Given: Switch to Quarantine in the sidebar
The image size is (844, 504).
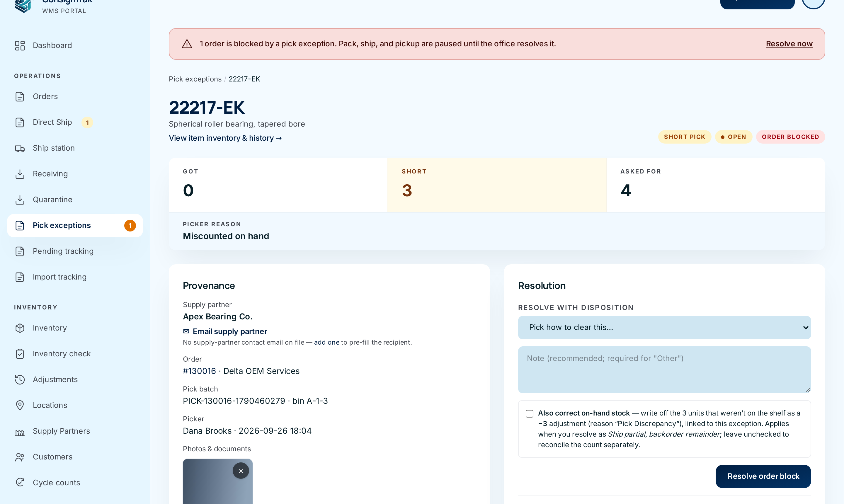Looking at the screenshot, I should pos(75,200).
